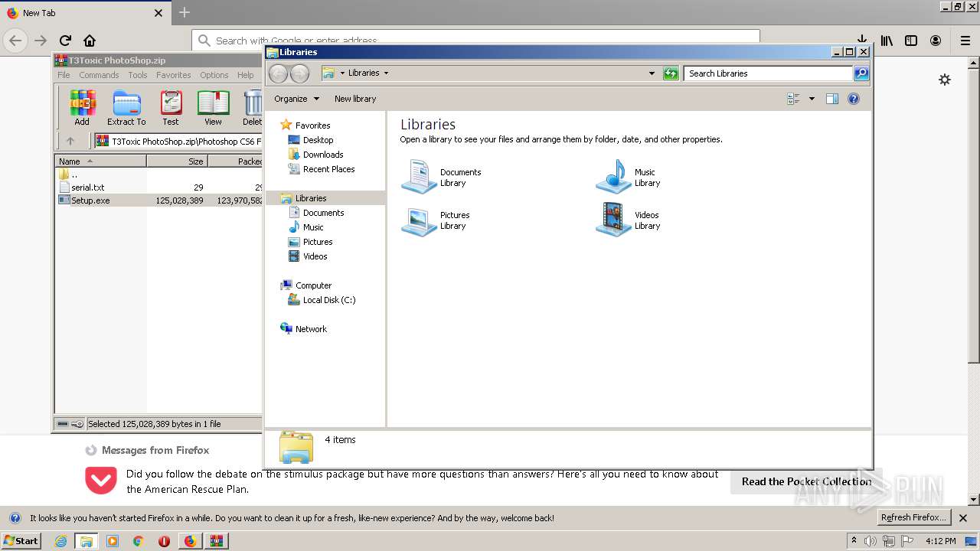Expand address bar history dropdown arrow
980x551 pixels.
[x=652, y=73]
